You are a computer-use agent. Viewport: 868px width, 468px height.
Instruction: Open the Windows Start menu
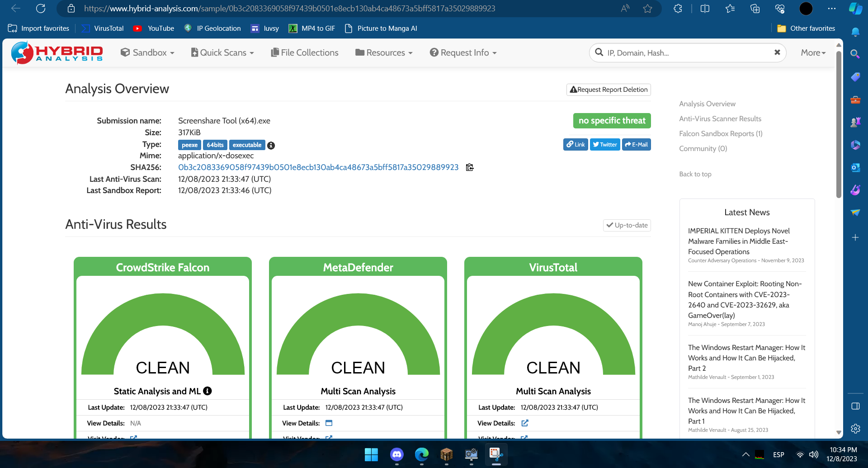pos(371,454)
